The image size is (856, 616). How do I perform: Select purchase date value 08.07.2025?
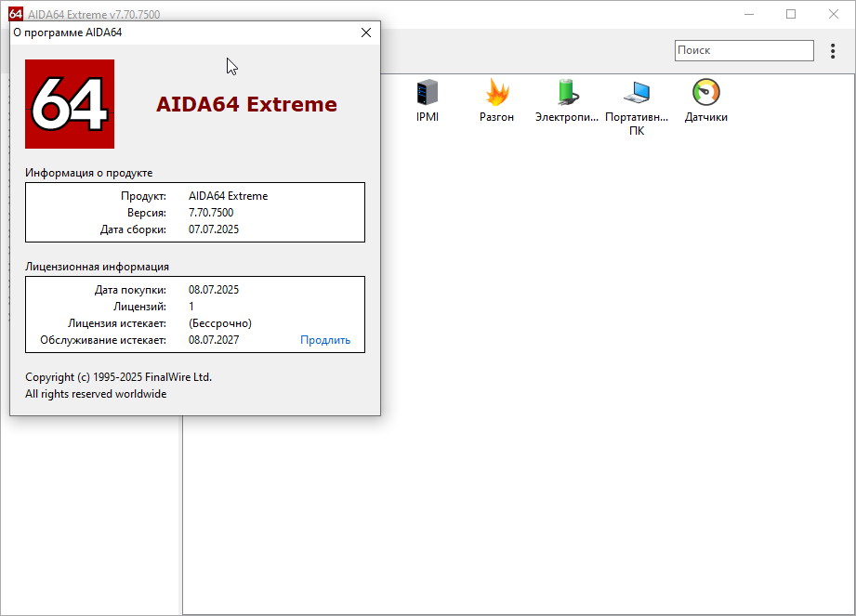coord(214,290)
